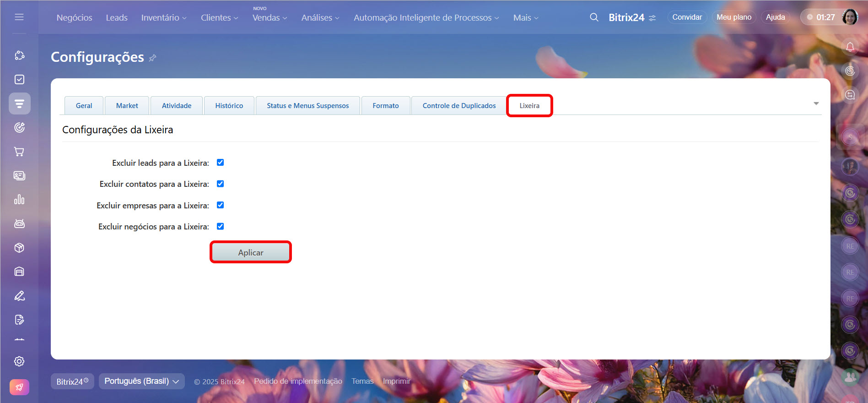Switch to the Controle de Duplicados tab
868x403 pixels.
point(459,106)
